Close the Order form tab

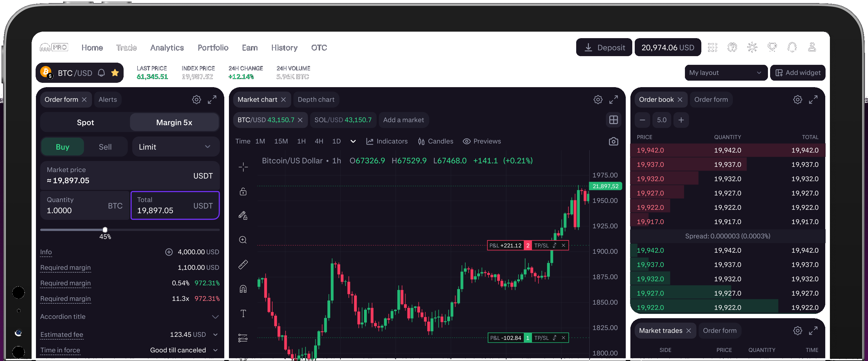pos(84,100)
